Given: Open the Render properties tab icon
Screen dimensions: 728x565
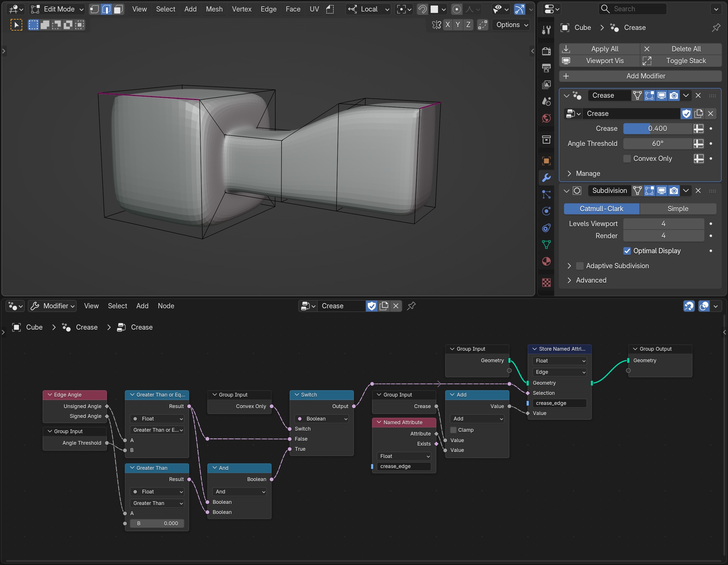Looking at the screenshot, I should click(546, 51).
